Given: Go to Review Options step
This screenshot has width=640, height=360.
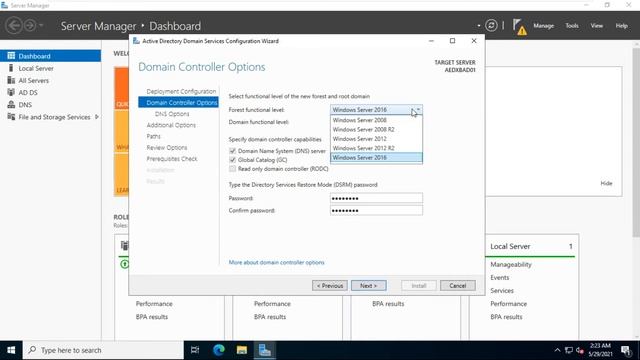Looking at the screenshot, I should point(167,147).
